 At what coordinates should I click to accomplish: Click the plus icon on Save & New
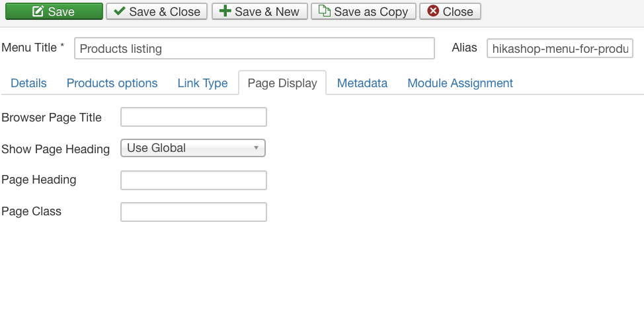pos(225,11)
